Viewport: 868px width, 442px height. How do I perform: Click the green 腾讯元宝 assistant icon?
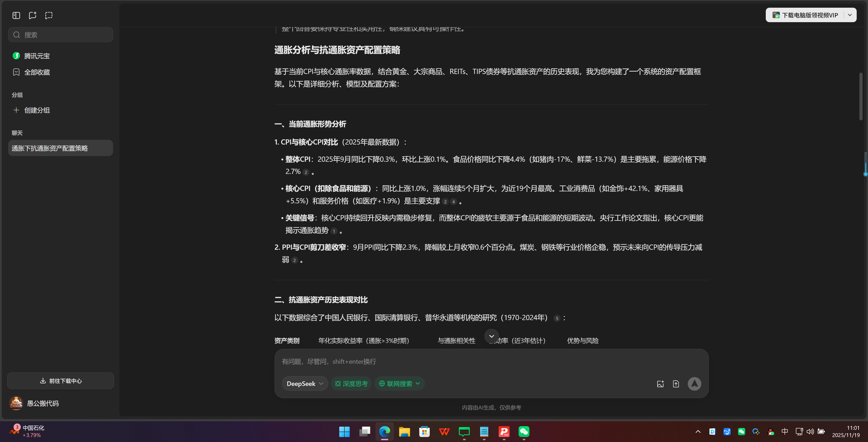click(16, 56)
